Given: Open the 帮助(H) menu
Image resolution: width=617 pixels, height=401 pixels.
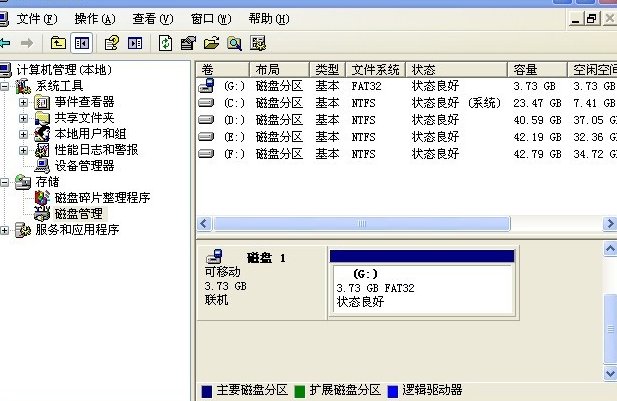Looking at the screenshot, I should coord(269,18).
